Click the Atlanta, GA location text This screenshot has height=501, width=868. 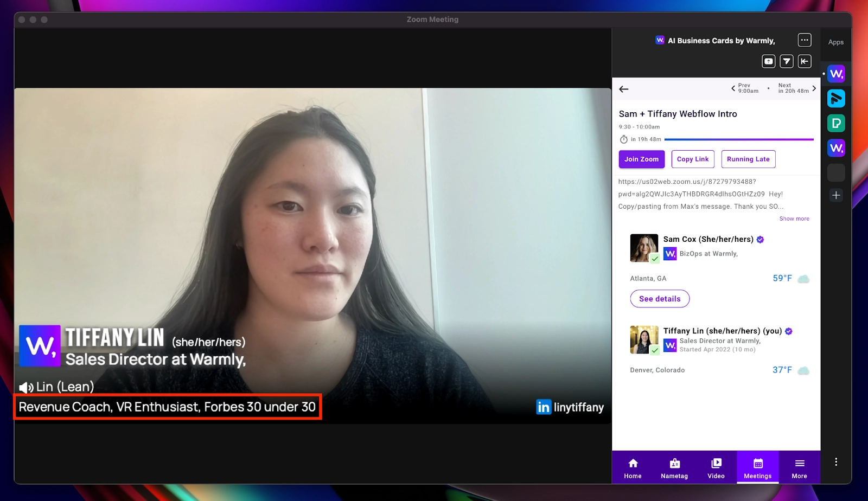[648, 279]
